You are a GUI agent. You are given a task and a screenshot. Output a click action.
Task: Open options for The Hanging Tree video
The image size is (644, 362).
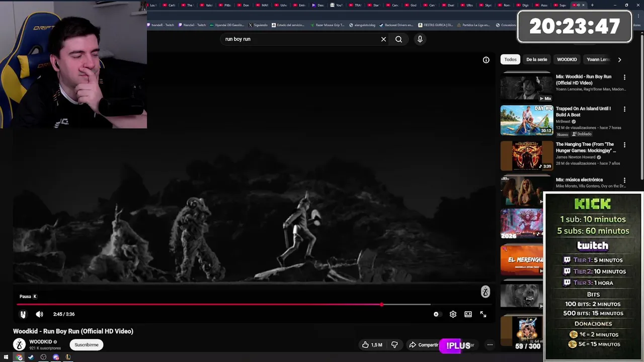pyautogui.click(x=624, y=145)
